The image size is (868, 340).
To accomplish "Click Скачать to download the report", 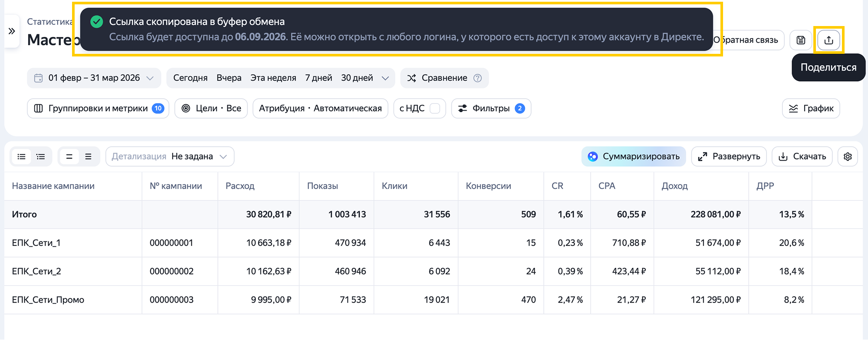I will 802,156.
